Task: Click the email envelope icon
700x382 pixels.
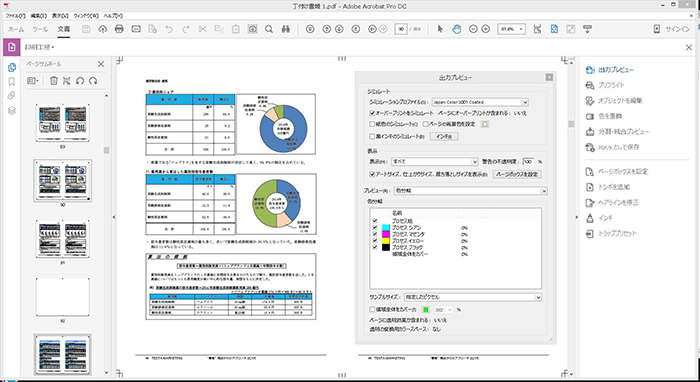Action: coord(136,29)
